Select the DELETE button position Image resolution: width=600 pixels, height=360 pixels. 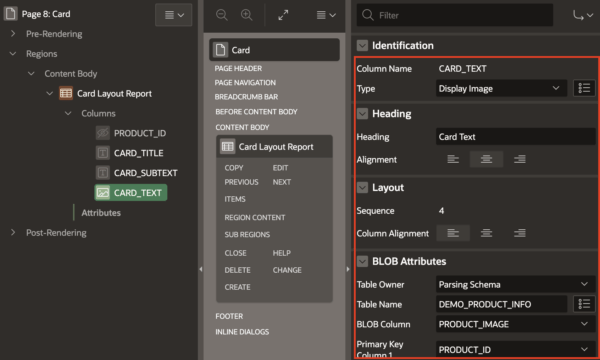point(237,270)
